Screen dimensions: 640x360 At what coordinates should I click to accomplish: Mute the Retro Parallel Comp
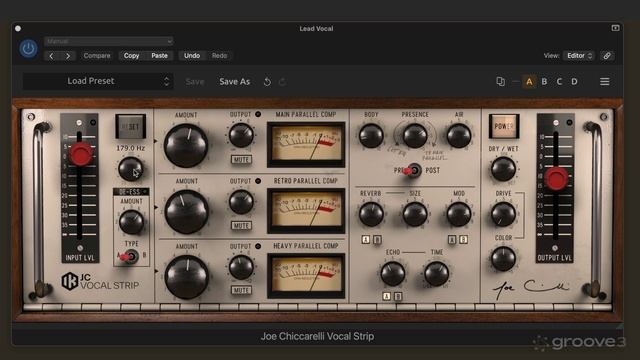pyautogui.click(x=241, y=225)
